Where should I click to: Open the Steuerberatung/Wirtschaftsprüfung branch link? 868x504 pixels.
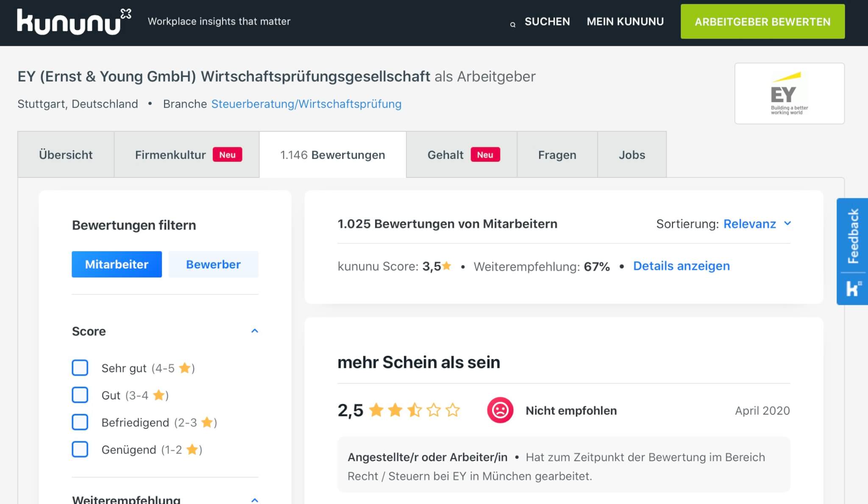coord(306,104)
